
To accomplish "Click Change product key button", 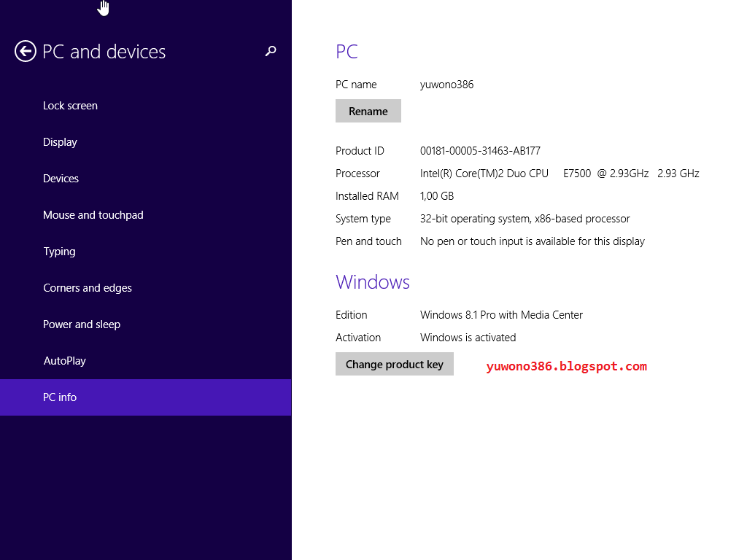I will point(395,365).
